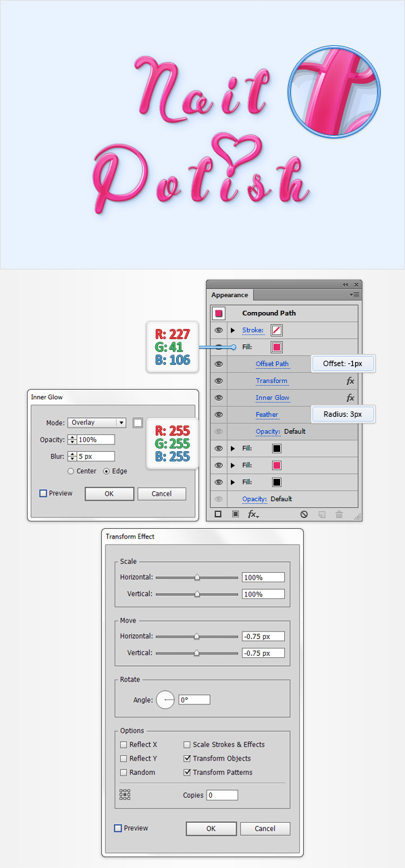The image size is (405, 868).
Task: Click Opacity link beneath the Feather effect
Action: (268, 432)
